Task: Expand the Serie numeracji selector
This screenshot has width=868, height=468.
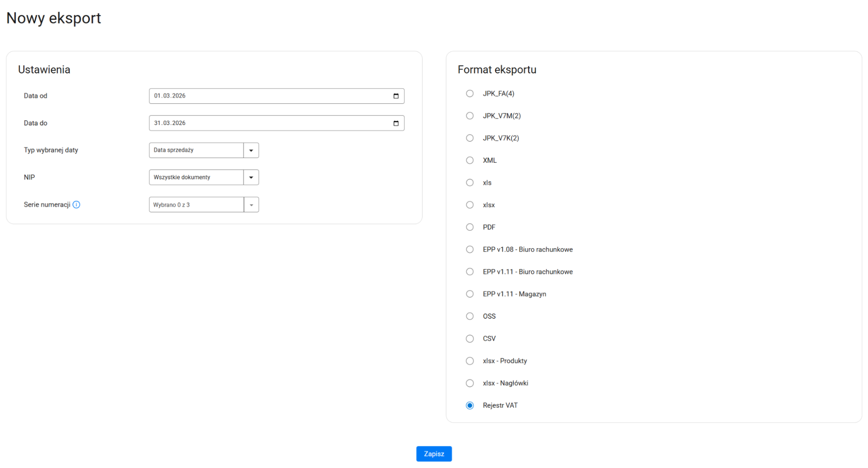Action: [251, 204]
